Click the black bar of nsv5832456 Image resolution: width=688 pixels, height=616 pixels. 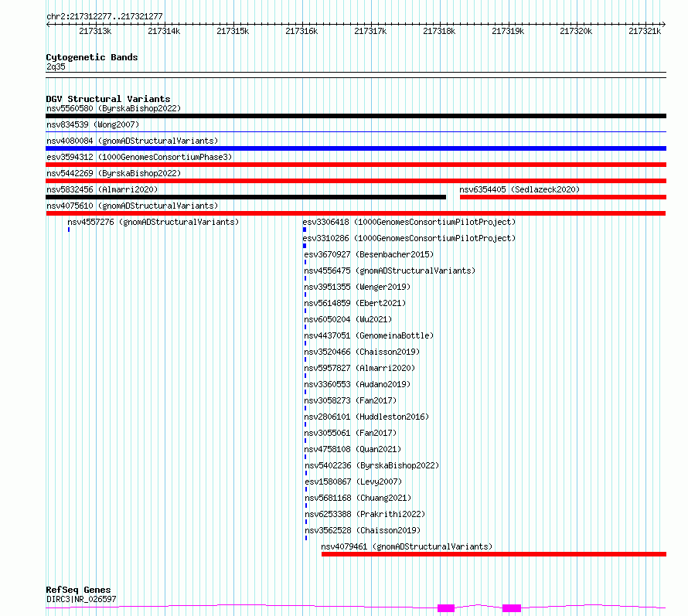(246, 197)
